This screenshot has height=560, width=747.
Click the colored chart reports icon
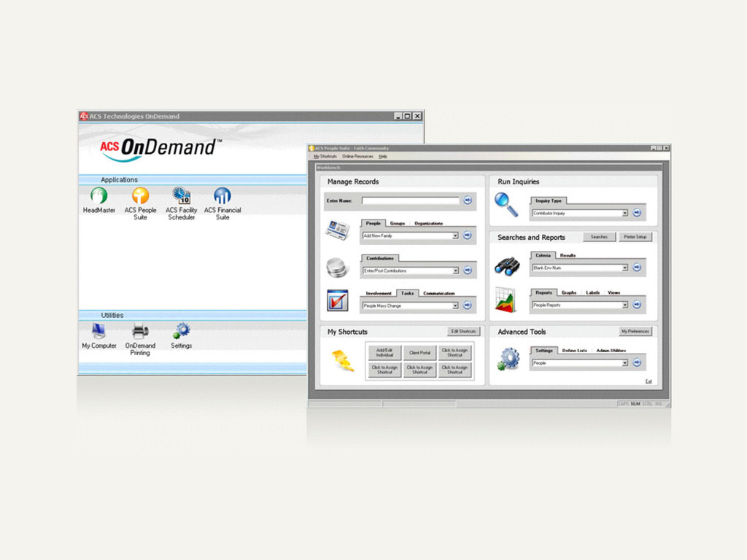click(506, 300)
